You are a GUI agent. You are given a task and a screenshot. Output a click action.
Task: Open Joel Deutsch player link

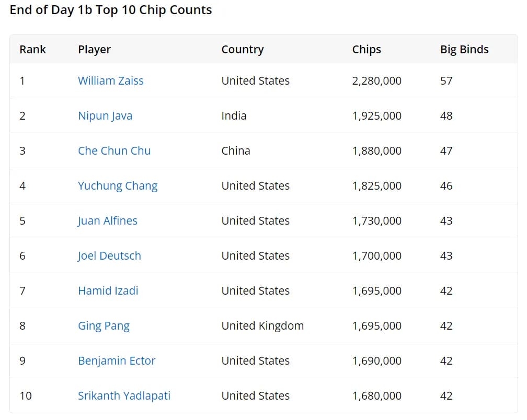[x=109, y=256]
